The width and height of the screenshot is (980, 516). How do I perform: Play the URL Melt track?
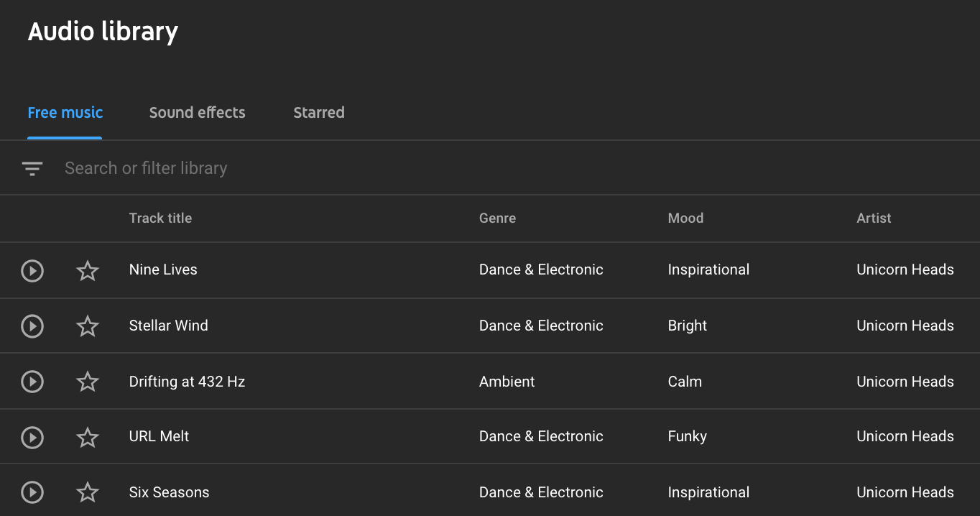click(x=32, y=437)
